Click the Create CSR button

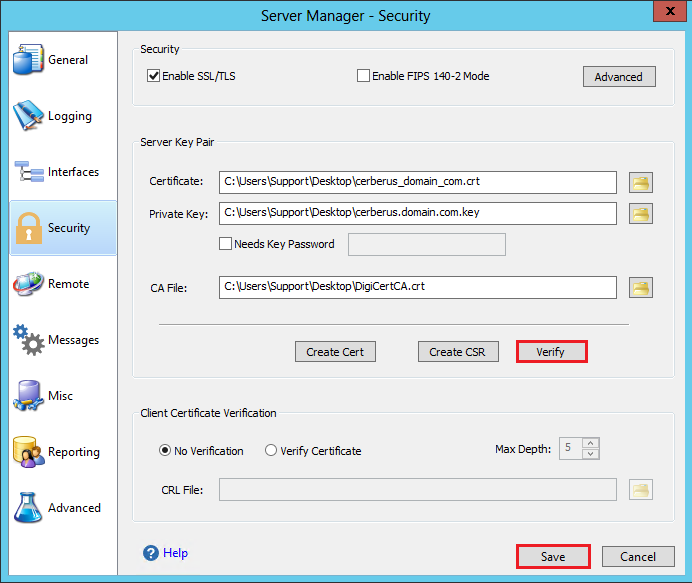tap(457, 352)
